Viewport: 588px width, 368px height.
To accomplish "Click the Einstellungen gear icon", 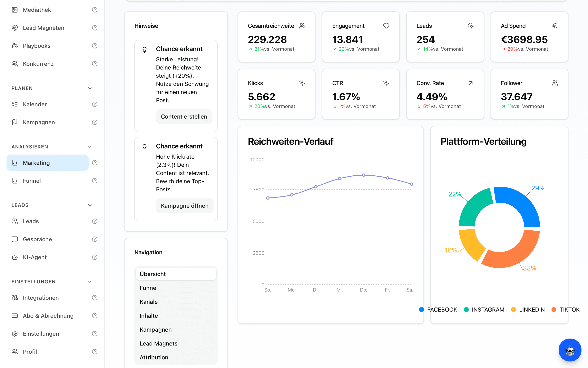I will pyautogui.click(x=15, y=334).
